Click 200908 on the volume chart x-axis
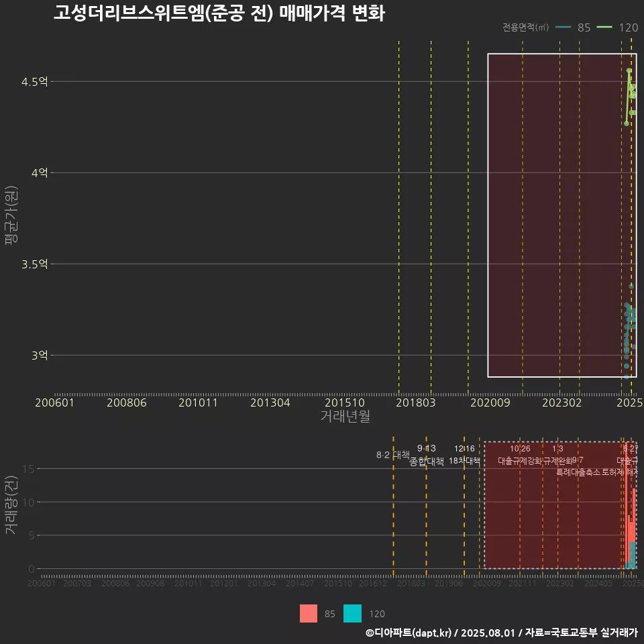This screenshot has height=644, width=644. point(150,584)
